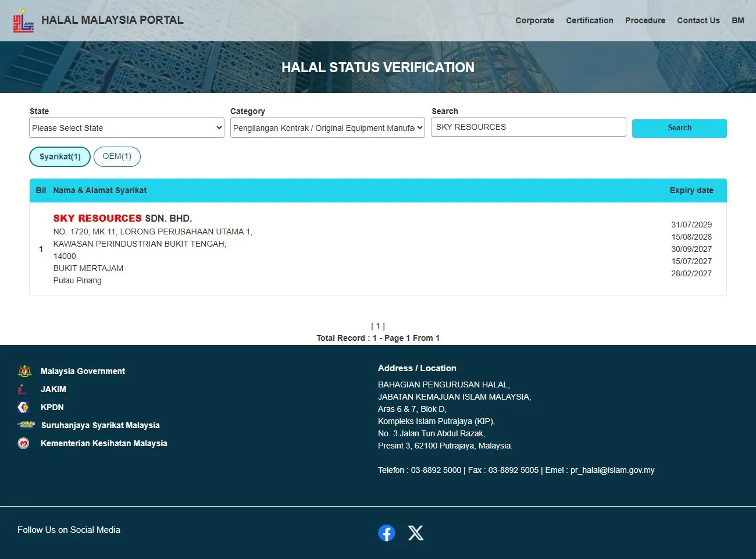Expand the Category dropdown
The width and height of the screenshot is (756, 559).
328,128
